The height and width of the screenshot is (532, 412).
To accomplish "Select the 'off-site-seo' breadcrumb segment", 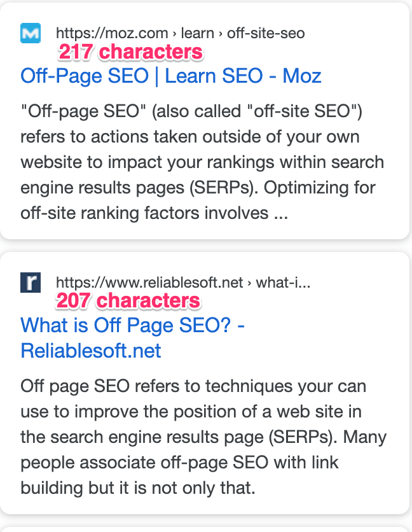I will 265,32.
